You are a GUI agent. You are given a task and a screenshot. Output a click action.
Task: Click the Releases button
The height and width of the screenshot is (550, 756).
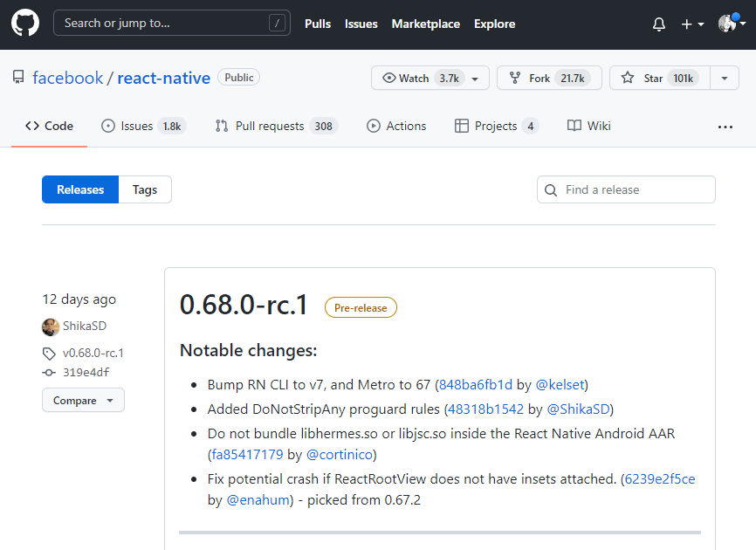pos(80,189)
